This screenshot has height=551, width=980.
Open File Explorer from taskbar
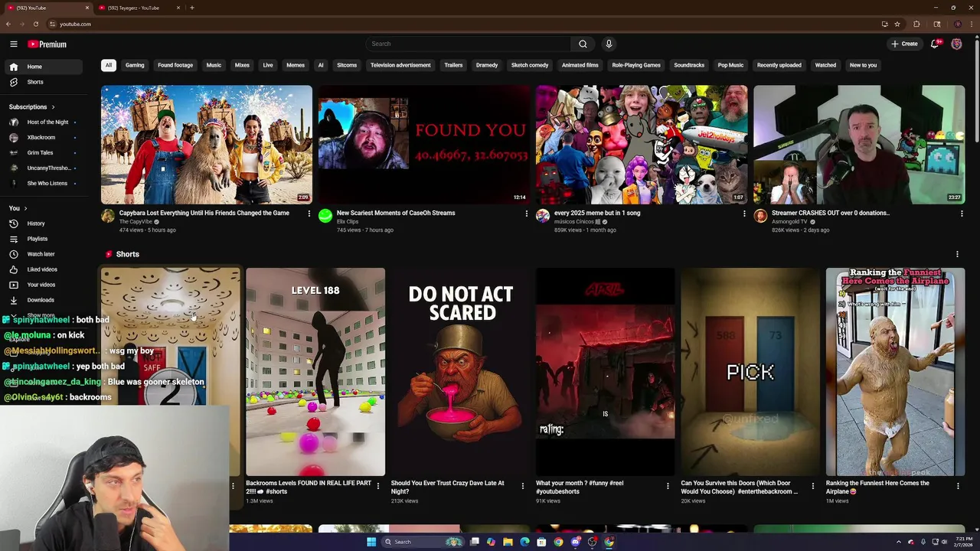(x=508, y=542)
